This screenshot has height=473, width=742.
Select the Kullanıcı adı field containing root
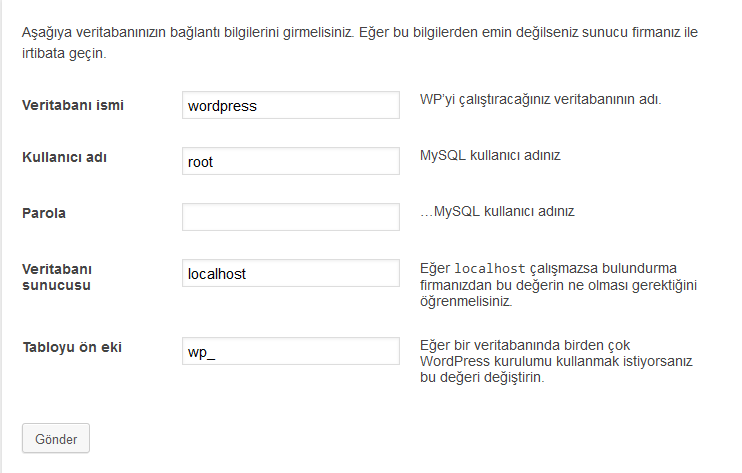pos(291,161)
